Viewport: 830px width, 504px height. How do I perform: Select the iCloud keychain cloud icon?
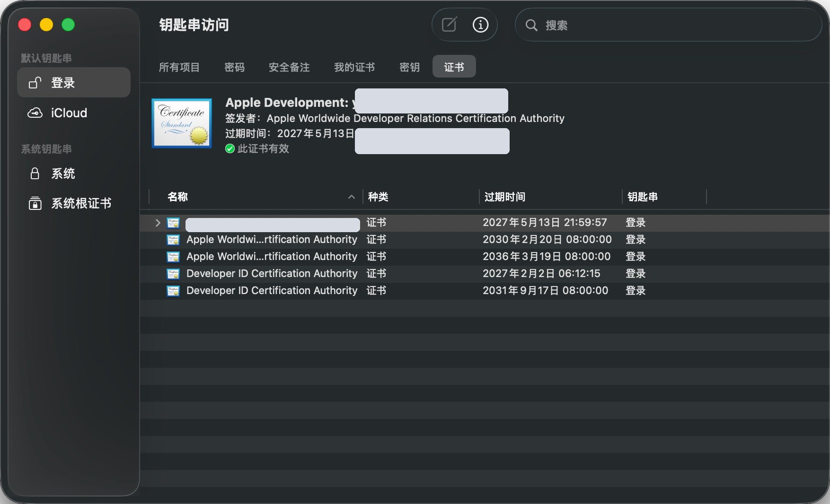coord(35,113)
